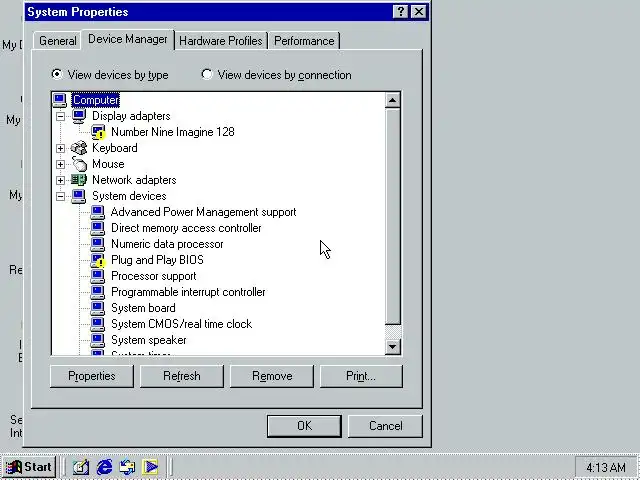Select the Direct memory access controller text
Viewport: 640px width, 480px height.
[186, 228]
